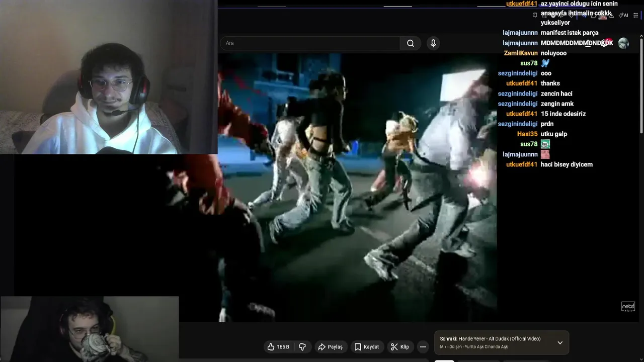
Task: Click the blue emote posted by sus78
Action: coord(545,63)
